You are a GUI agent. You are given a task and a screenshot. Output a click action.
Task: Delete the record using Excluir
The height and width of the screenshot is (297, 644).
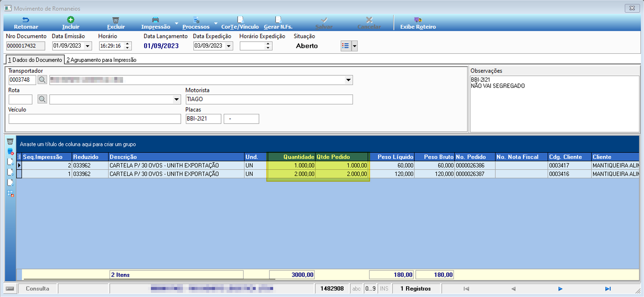(x=116, y=20)
